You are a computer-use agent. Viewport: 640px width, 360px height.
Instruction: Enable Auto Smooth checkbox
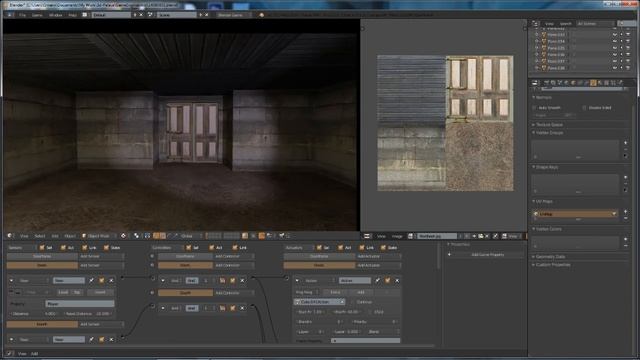[x=534, y=108]
